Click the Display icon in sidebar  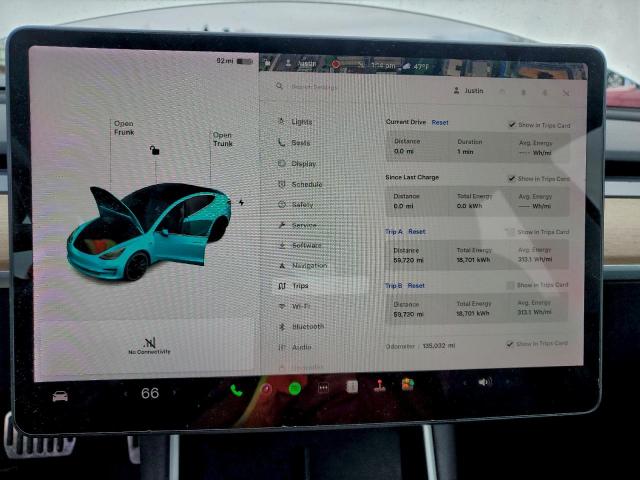(x=282, y=163)
